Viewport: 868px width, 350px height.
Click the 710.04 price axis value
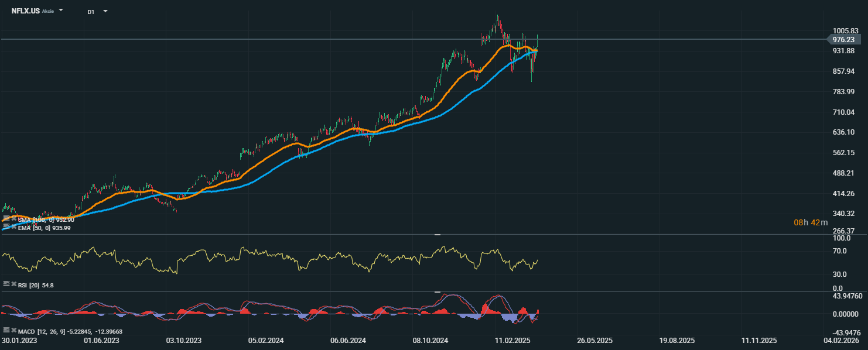843,112
